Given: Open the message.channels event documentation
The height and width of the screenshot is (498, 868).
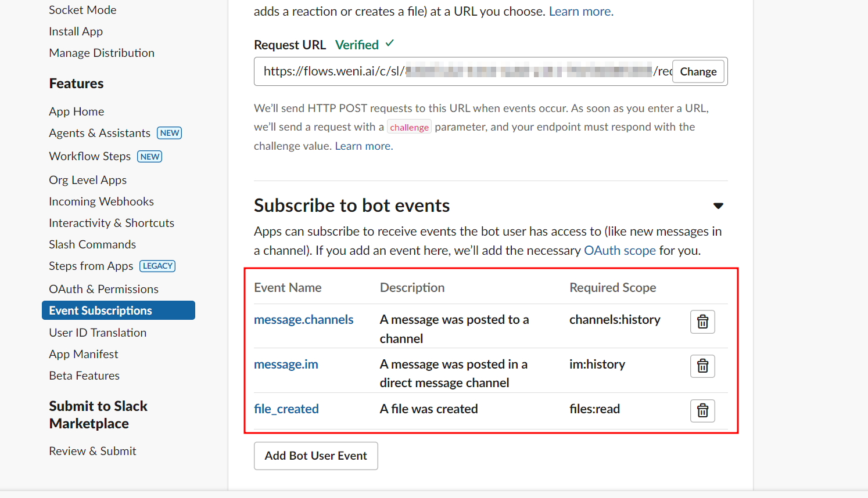Looking at the screenshot, I should coord(303,319).
